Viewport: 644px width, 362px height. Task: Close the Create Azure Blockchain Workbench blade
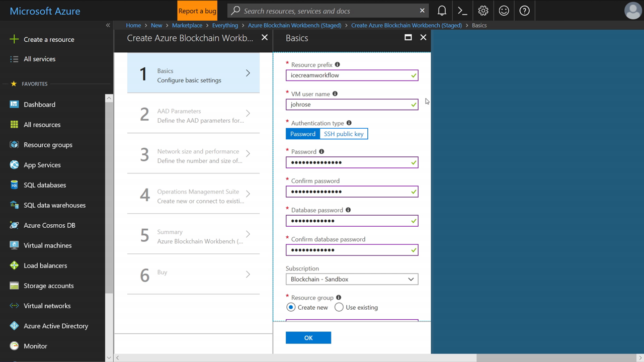pyautogui.click(x=265, y=37)
